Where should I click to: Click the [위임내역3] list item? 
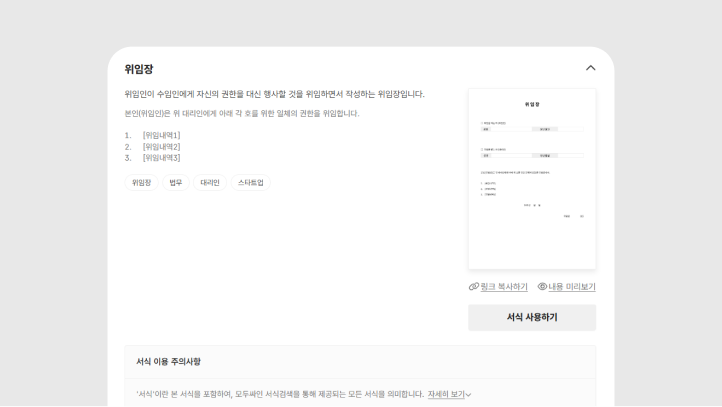161,158
